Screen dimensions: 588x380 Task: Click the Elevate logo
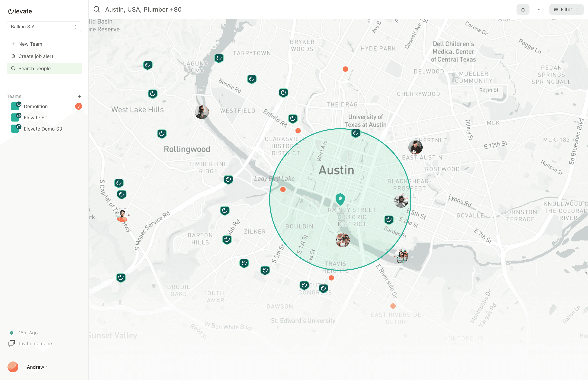(x=20, y=11)
